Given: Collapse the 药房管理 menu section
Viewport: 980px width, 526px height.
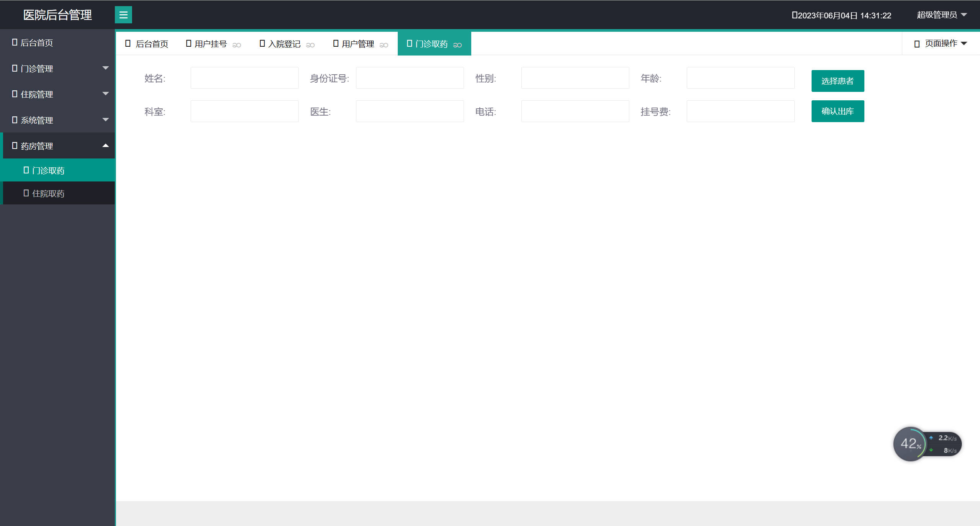Looking at the screenshot, I should click(x=105, y=145).
